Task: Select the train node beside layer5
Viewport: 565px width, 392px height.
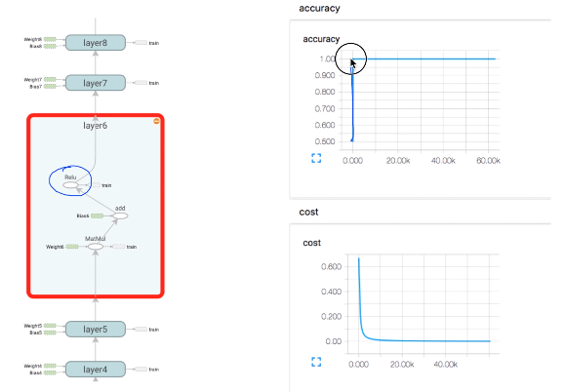Action: pos(141,329)
